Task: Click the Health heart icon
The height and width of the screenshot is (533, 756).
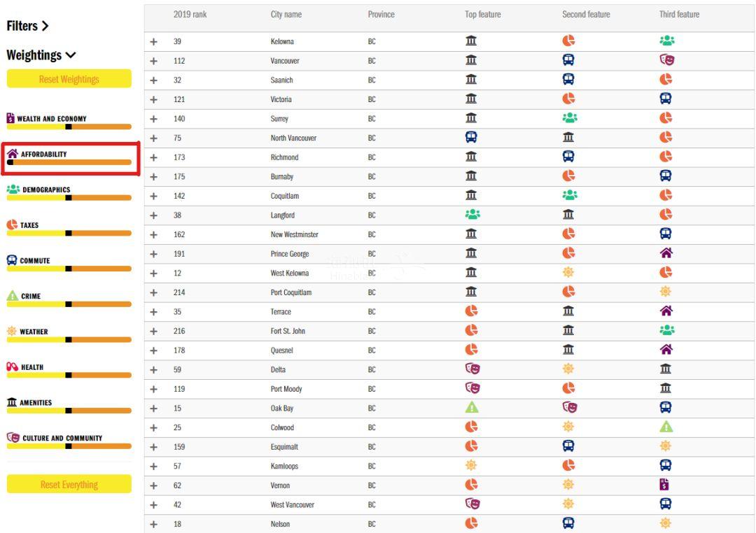Action: pyautogui.click(x=12, y=367)
